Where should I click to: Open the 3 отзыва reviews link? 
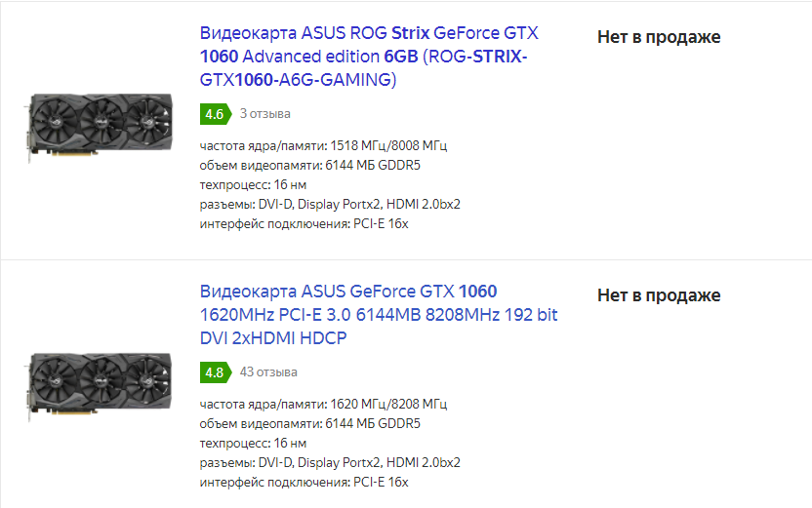coord(265,114)
